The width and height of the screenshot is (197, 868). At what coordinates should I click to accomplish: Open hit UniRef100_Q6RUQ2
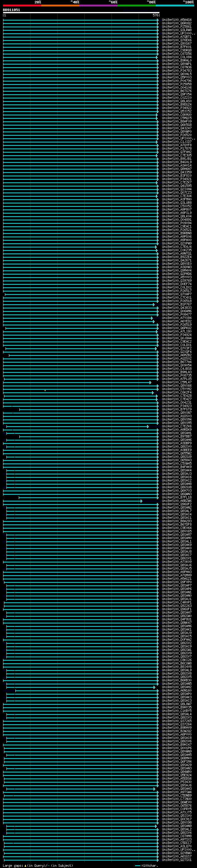click(x=176, y=23)
